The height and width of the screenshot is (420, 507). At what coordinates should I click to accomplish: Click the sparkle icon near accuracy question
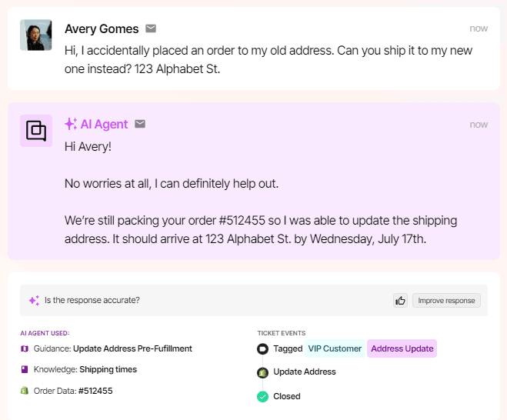click(x=35, y=300)
